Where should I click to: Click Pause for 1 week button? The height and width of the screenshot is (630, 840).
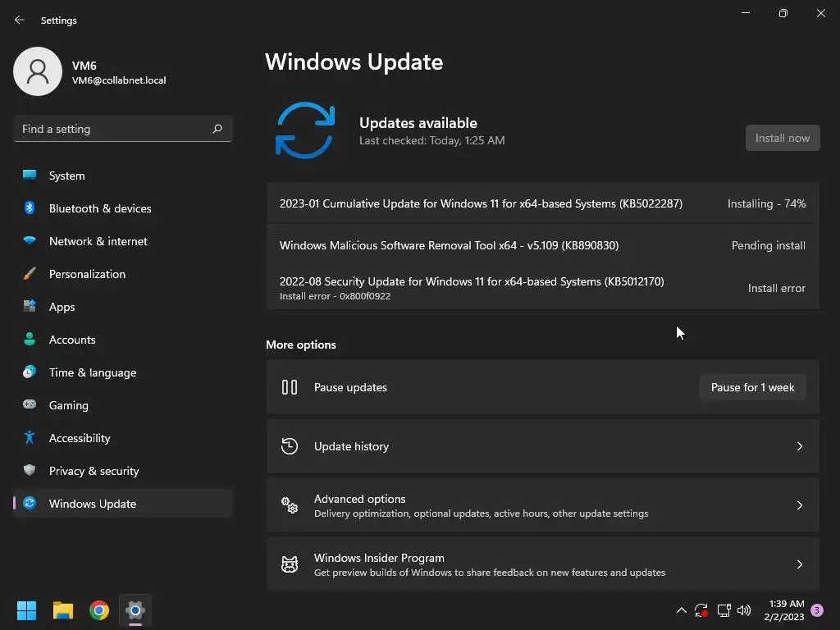click(x=752, y=387)
